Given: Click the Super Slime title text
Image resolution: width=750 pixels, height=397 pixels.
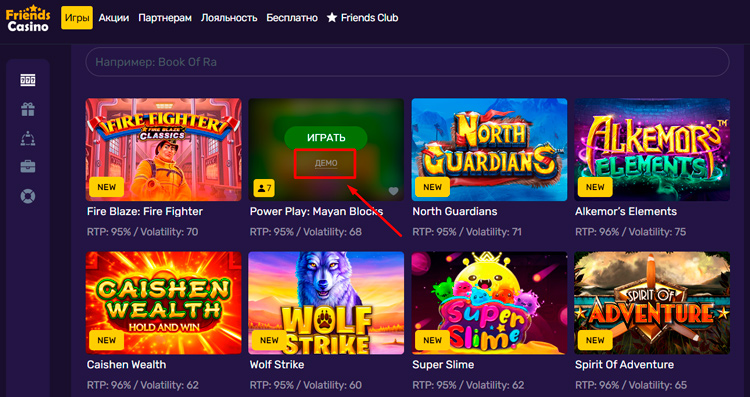Looking at the screenshot, I should [x=443, y=364].
